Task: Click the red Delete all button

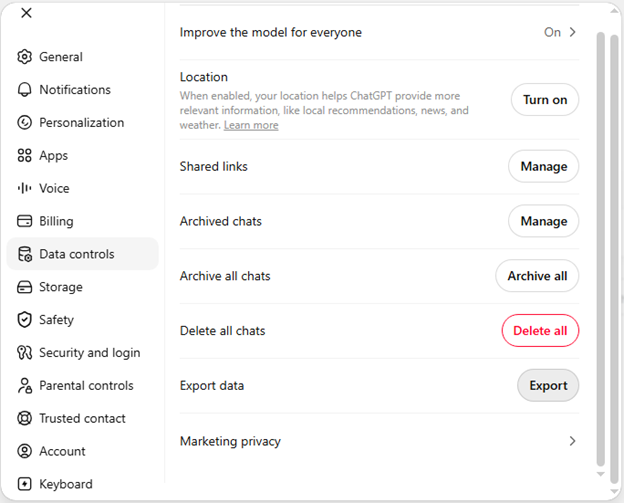Action: click(540, 331)
